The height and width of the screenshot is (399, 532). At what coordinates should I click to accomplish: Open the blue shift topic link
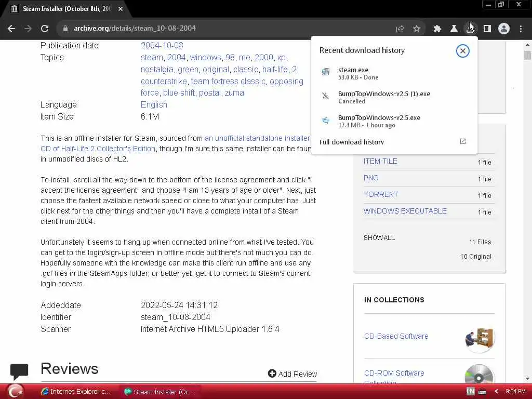[179, 92]
